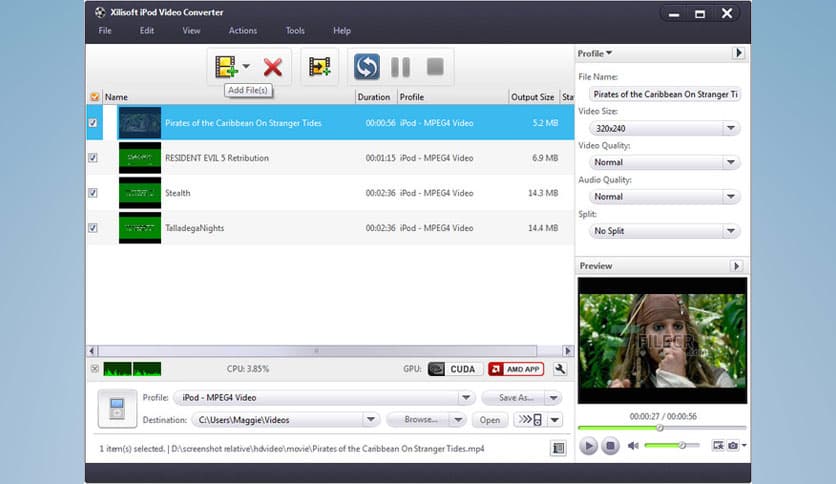Start conversion with the blue Convert icon
This screenshot has height=484, width=836.
click(x=367, y=67)
